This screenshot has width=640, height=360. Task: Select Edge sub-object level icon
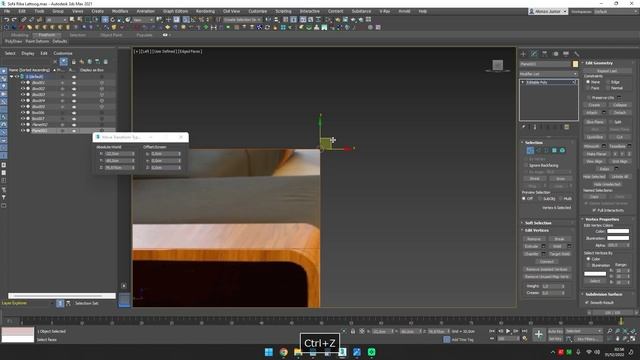pyautogui.click(x=538, y=151)
